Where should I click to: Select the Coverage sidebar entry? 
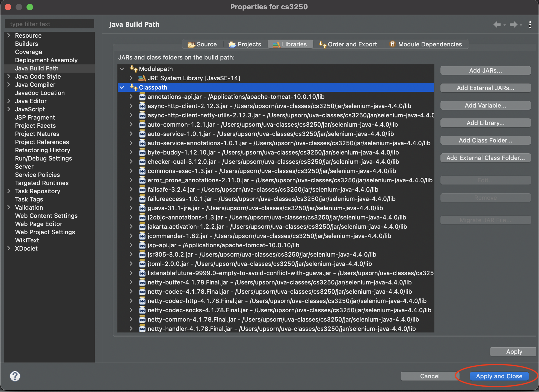(28, 52)
